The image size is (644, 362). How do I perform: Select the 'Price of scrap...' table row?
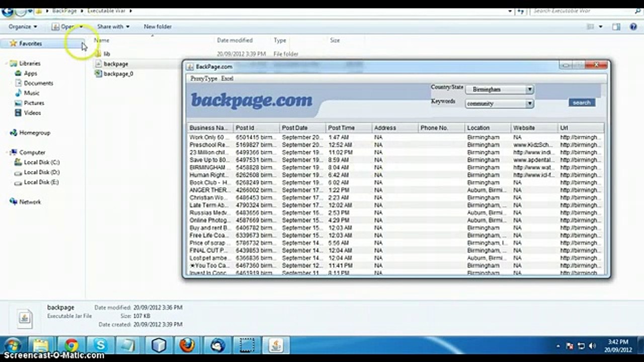coord(395,243)
